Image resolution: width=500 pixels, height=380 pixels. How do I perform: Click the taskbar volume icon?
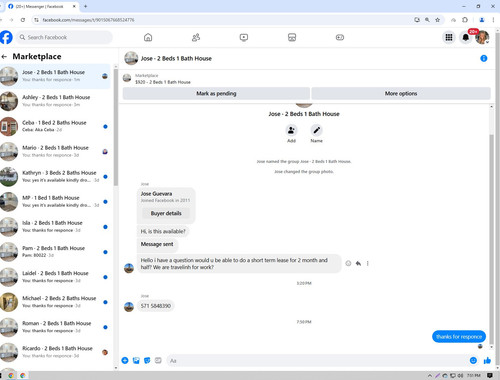click(x=460, y=376)
